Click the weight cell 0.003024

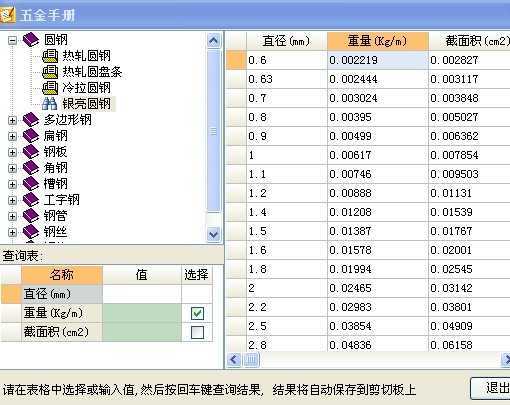[x=378, y=98]
